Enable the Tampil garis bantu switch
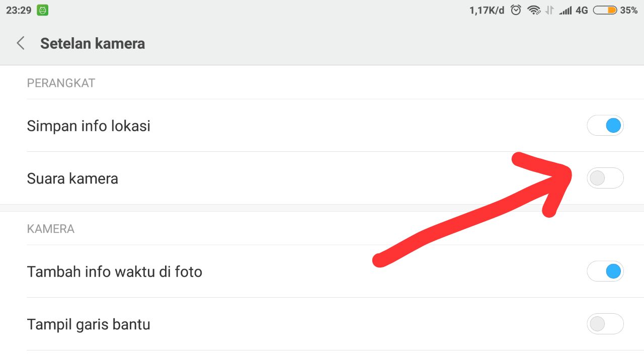 [605, 324]
